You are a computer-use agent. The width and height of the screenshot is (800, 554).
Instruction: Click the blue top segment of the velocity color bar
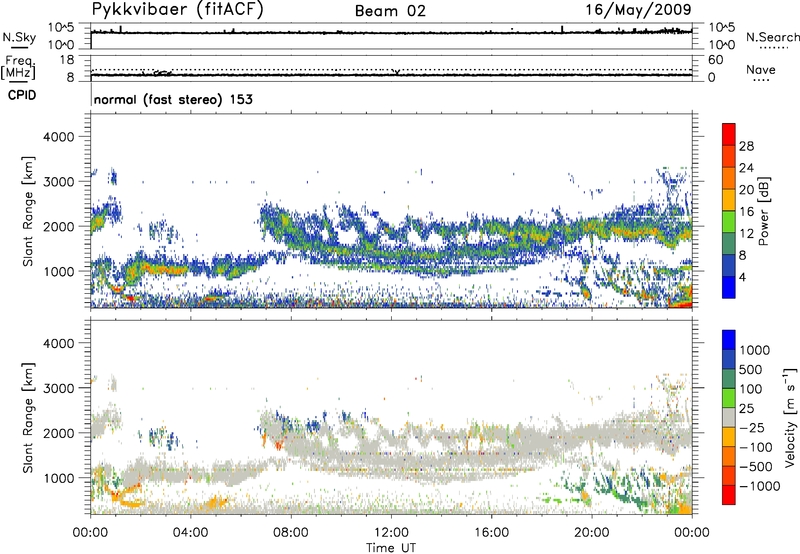[x=729, y=340]
